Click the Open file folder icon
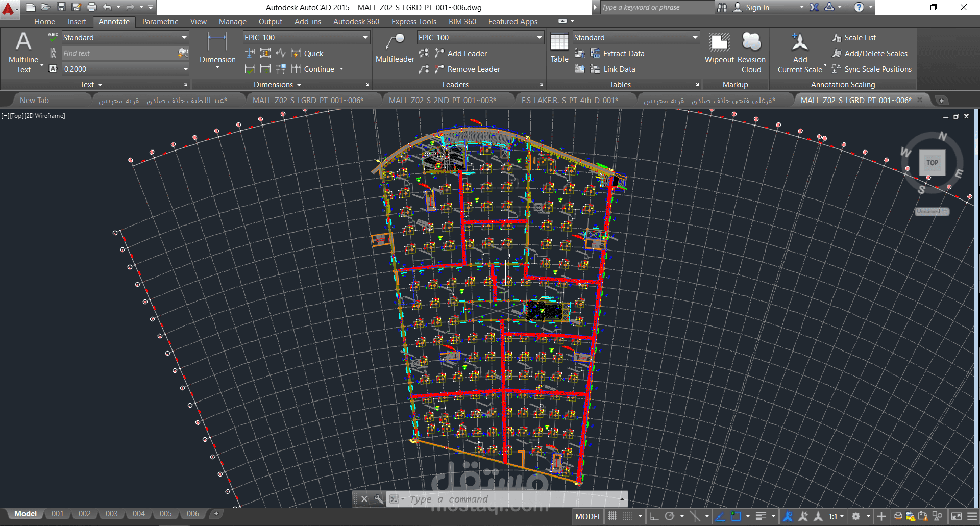 [46, 7]
